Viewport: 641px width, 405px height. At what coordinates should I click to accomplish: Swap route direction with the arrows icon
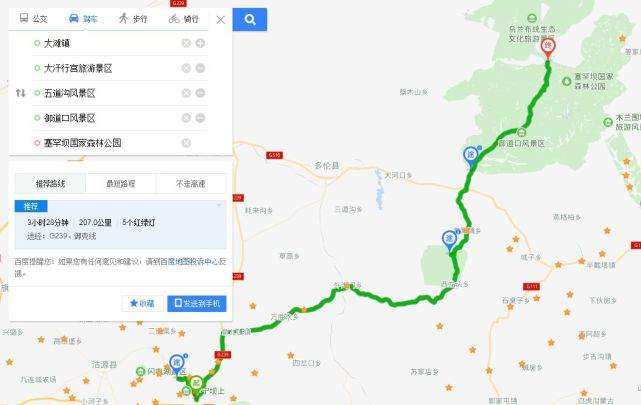[20, 93]
